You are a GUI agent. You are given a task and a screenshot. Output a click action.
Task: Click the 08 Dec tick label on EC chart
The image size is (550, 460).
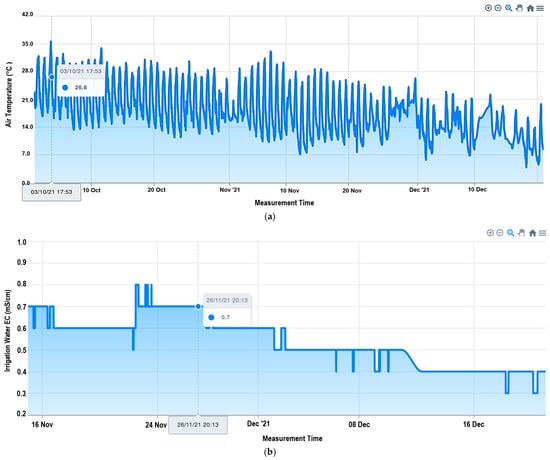[359, 425]
